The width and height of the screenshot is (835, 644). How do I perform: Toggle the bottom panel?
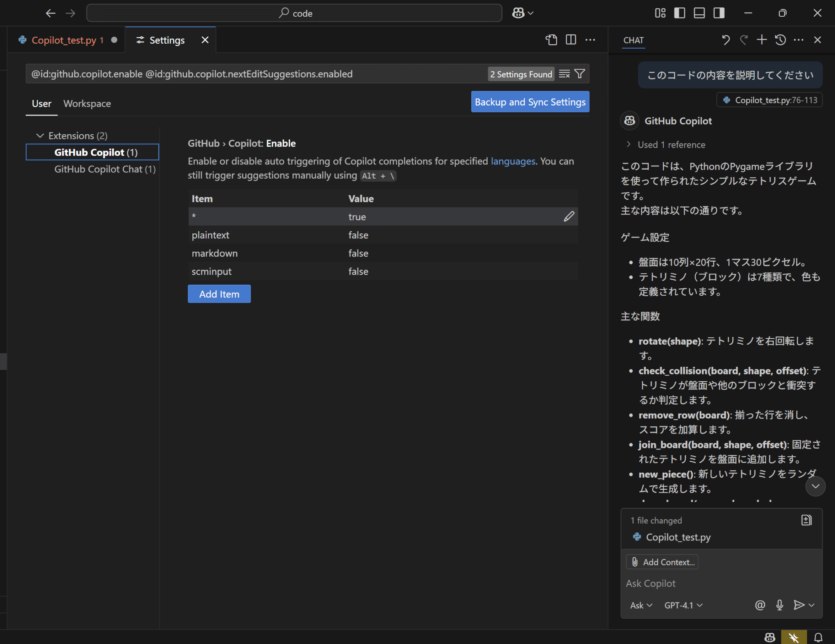tap(699, 13)
